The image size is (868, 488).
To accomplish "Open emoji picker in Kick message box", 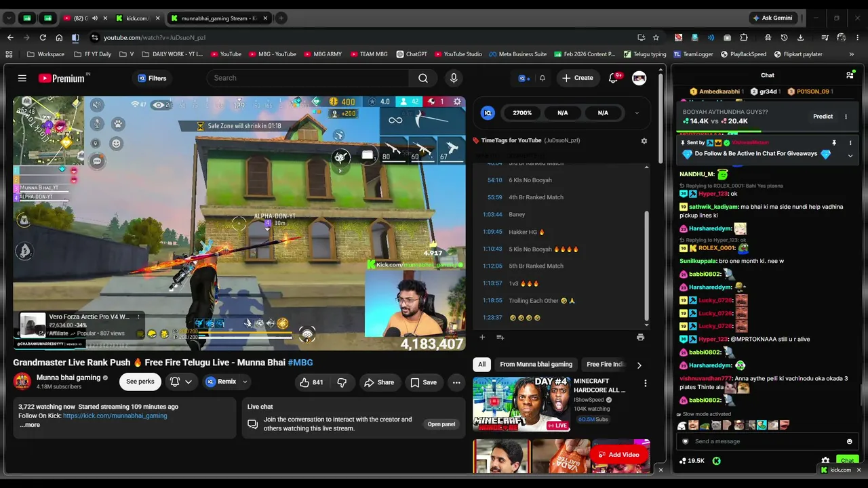I will click(849, 441).
